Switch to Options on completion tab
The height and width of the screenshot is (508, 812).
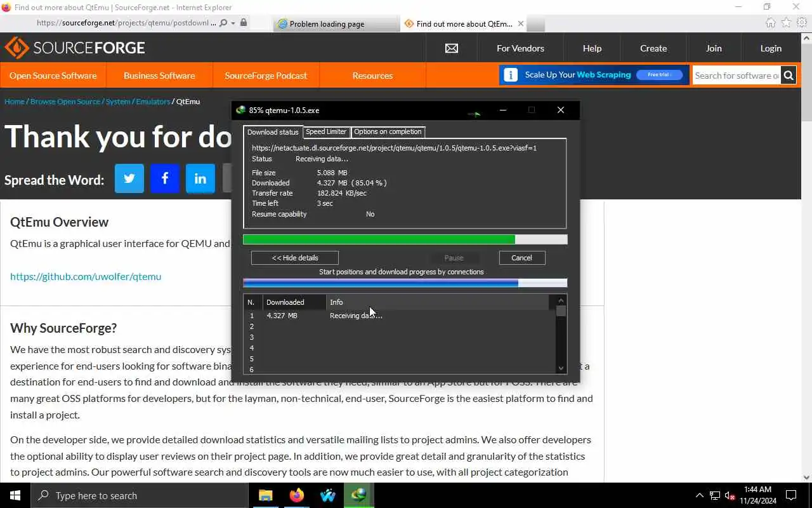(388, 131)
